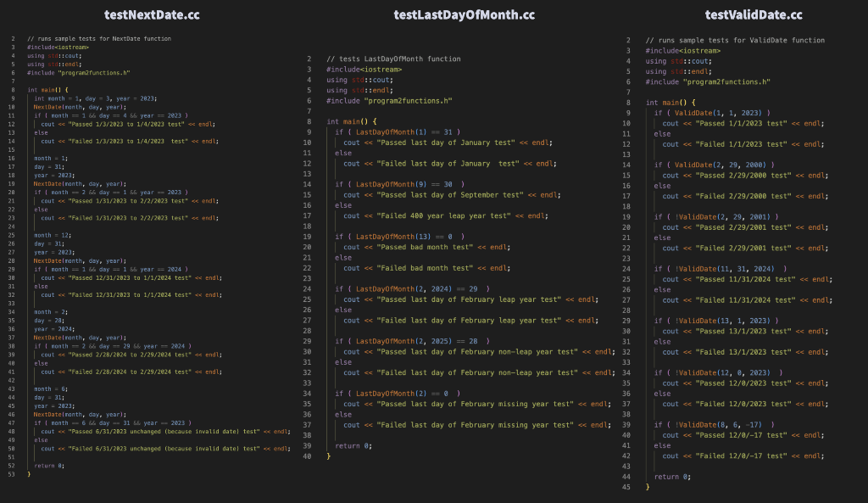Viewport: 868px width, 503px height.
Task: Click 'return 0;' in testNextDate.cc
Action: pos(49,466)
